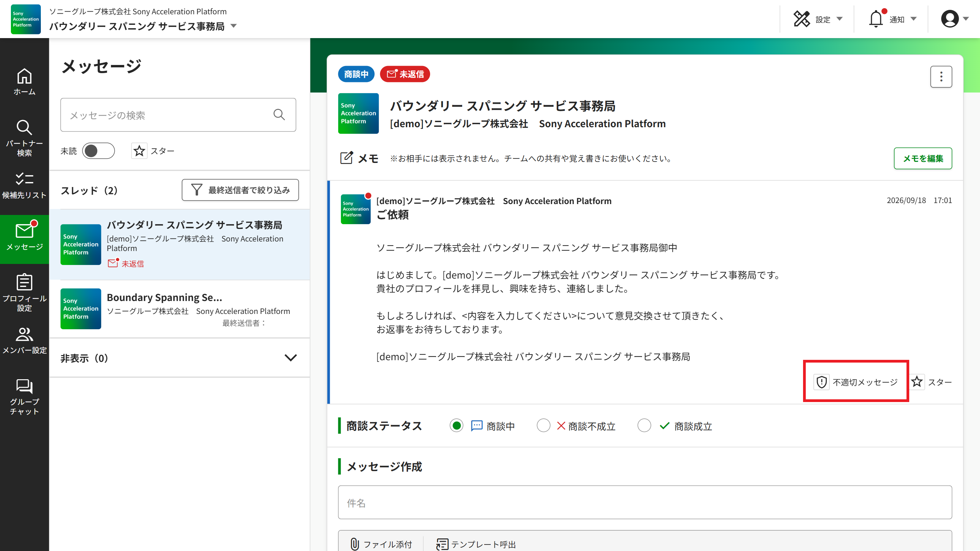Screen dimensions: 980x551
Task: Click the 商談中 status badge
Action: click(356, 74)
